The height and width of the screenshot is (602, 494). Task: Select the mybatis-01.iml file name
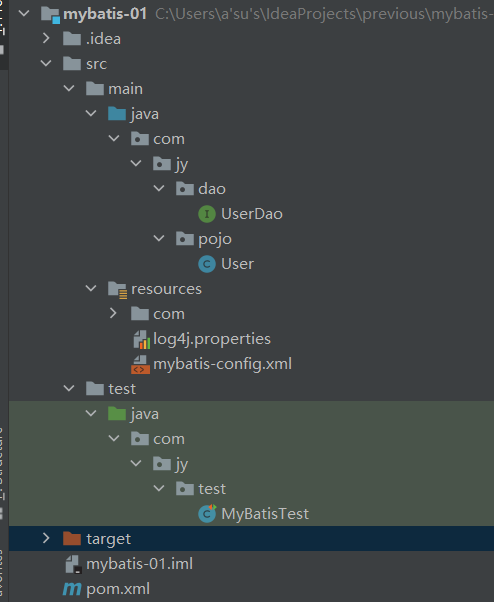coord(140,564)
